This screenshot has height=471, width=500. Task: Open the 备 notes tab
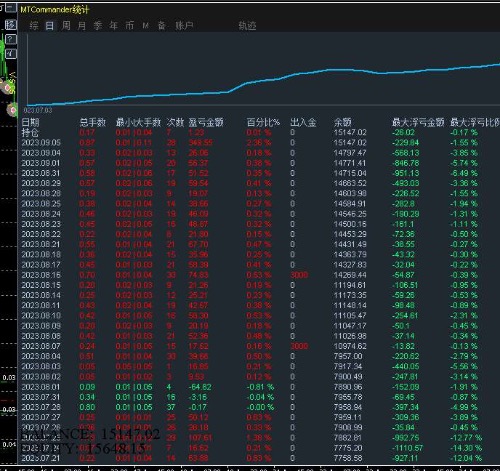[162, 26]
